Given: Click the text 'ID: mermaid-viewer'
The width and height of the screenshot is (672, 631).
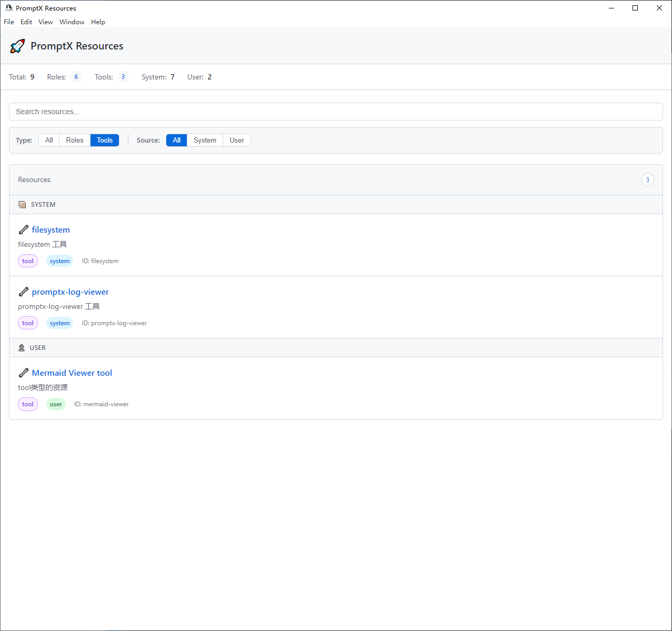Looking at the screenshot, I should coord(101,404).
